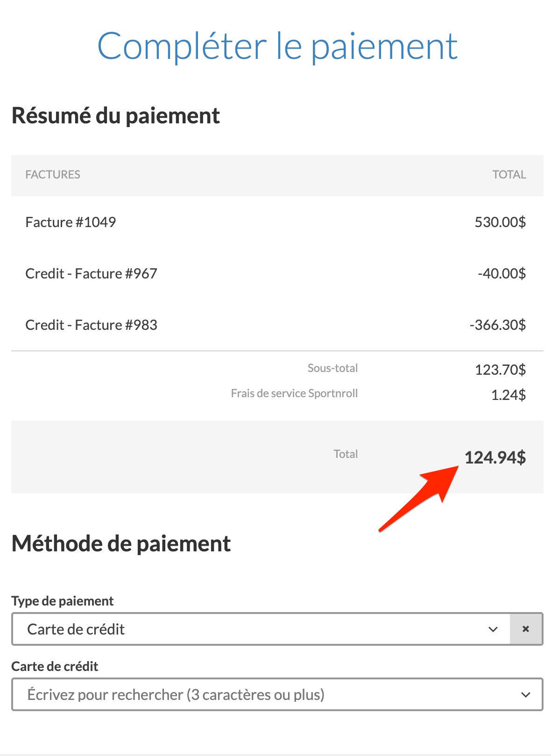The image size is (551, 756).
Task: Expand the Type de paiement dropdown arrow
Action: [x=493, y=629]
